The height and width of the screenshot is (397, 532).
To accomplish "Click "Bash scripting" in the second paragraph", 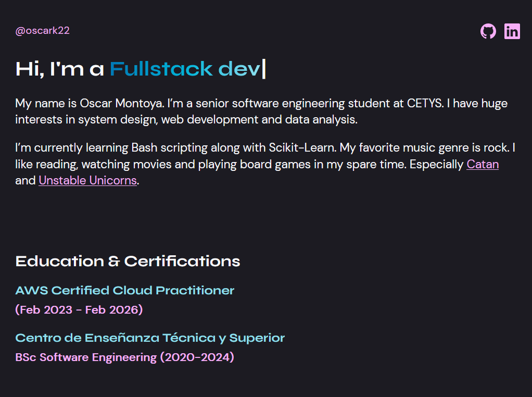I will 170,148.
